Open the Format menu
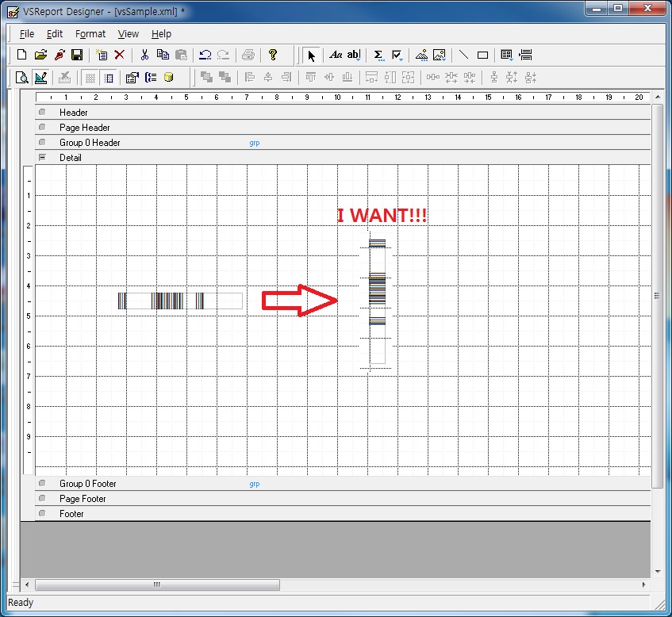Image resolution: width=672 pixels, height=617 pixels. point(90,34)
